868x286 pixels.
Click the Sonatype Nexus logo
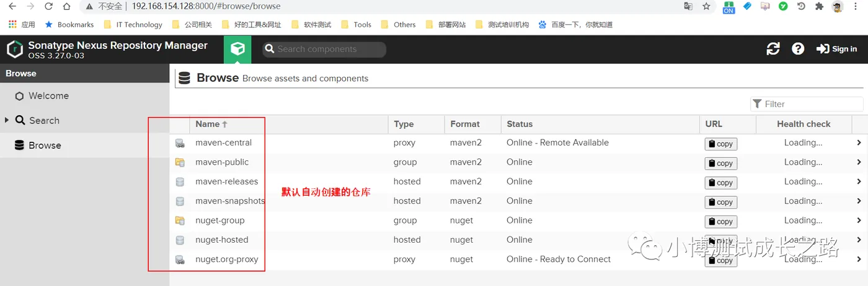15,49
